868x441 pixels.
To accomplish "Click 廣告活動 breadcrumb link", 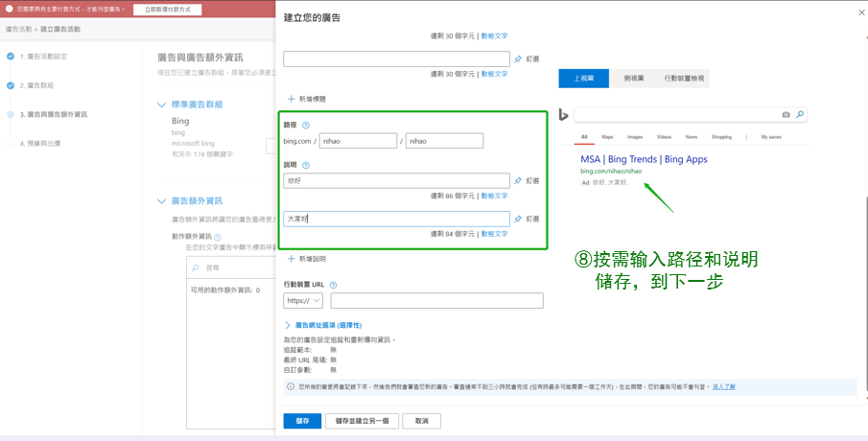I will tap(19, 29).
